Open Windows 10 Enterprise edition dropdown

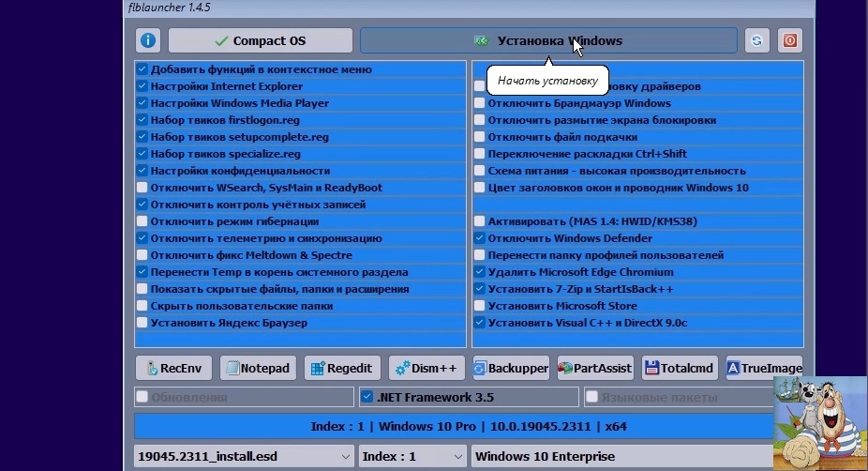(622, 457)
